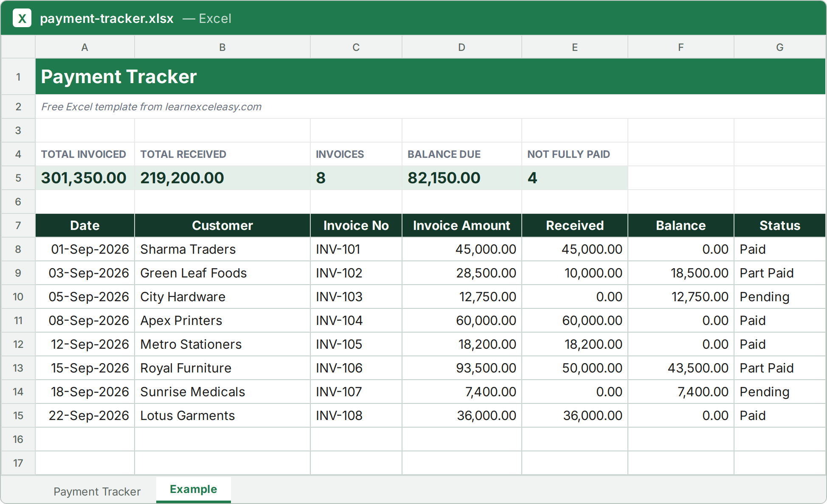The image size is (827, 504).
Task: Click date 01-Sep-2026
Action: [x=85, y=249]
